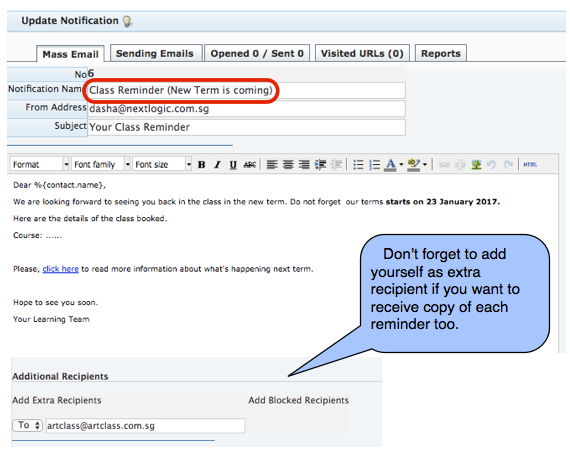This screenshot has width=570, height=454.
Task: Decrease indent of text
Action: [336, 165]
